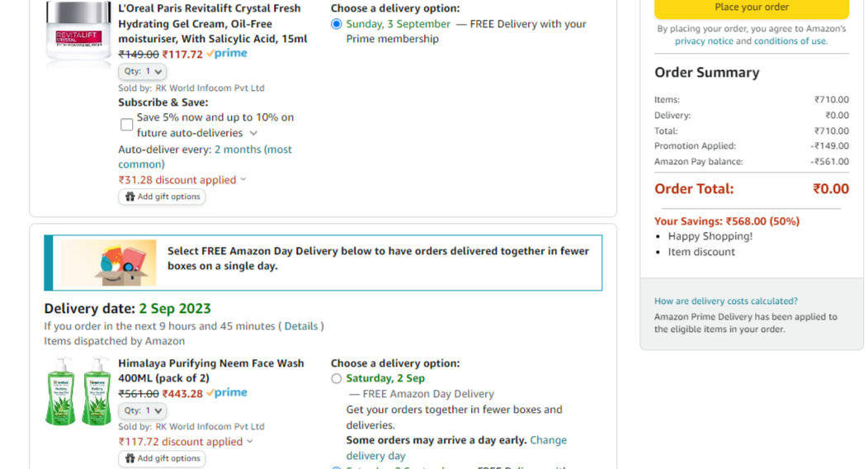Image resolution: width=868 pixels, height=469 pixels.
Task: Click the Amazon Day Delivery box illustration
Action: 109,263
